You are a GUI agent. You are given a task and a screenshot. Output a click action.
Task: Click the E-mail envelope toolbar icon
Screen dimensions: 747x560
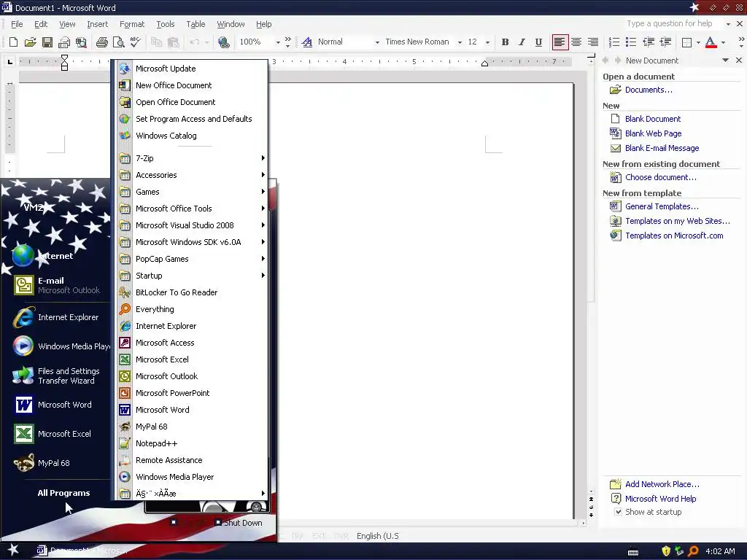tap(64, 42)
